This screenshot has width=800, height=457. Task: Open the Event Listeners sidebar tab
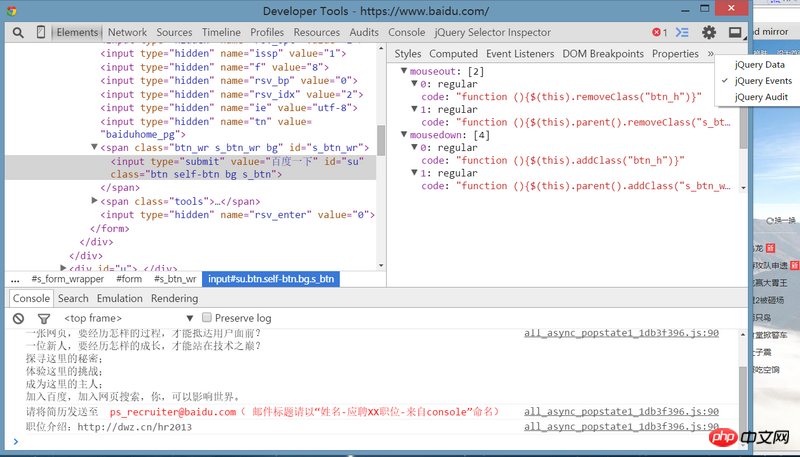click(519, 53)
